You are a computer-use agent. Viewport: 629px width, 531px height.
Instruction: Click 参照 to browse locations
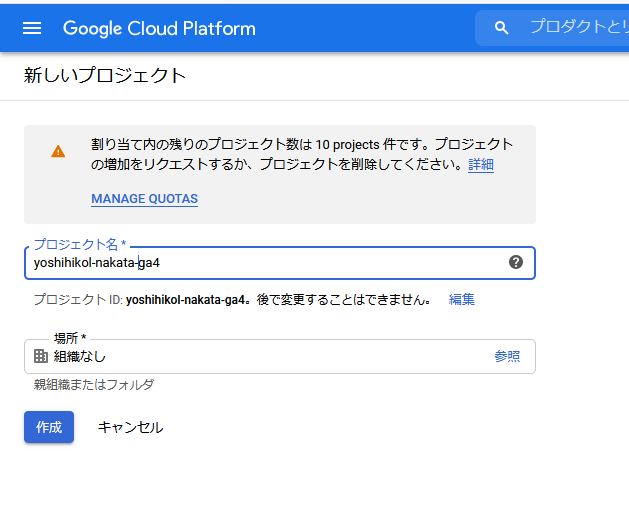point(507,356)
